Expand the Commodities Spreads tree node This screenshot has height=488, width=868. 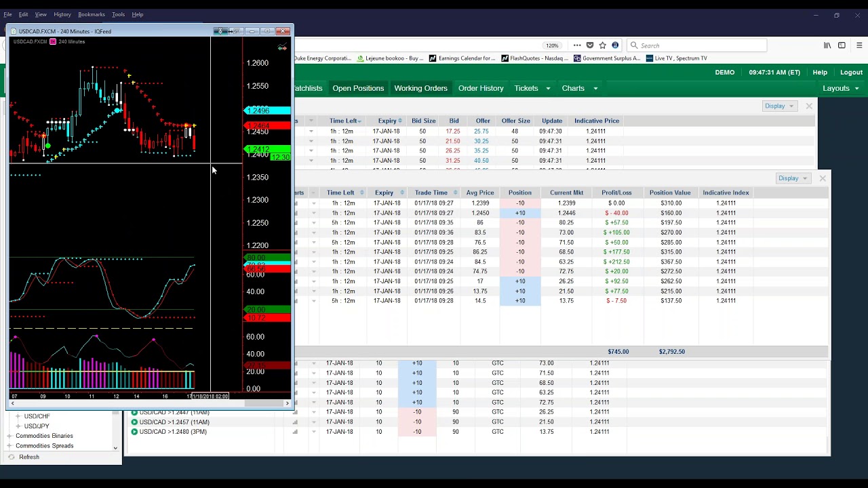click(x=9, y=446)
